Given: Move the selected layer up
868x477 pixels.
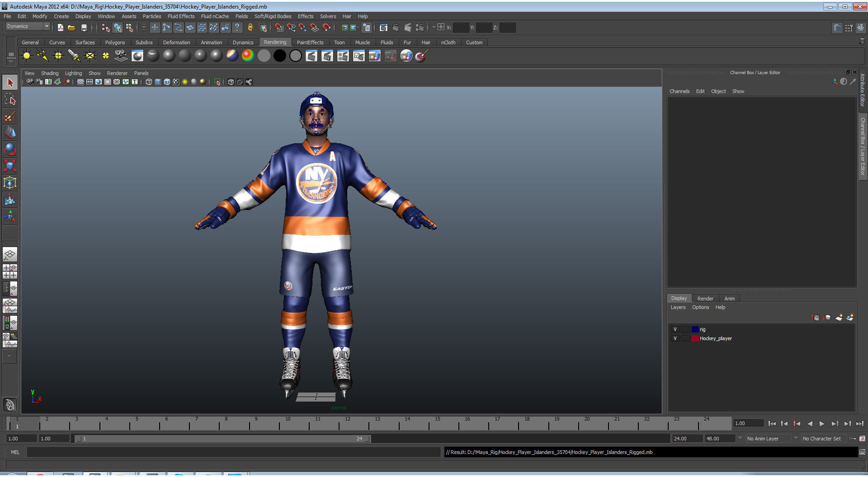Looking at the screenshot, I should [816, 318].
